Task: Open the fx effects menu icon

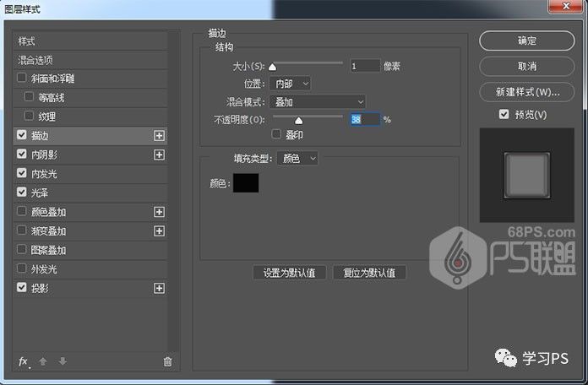Action: 24,361
